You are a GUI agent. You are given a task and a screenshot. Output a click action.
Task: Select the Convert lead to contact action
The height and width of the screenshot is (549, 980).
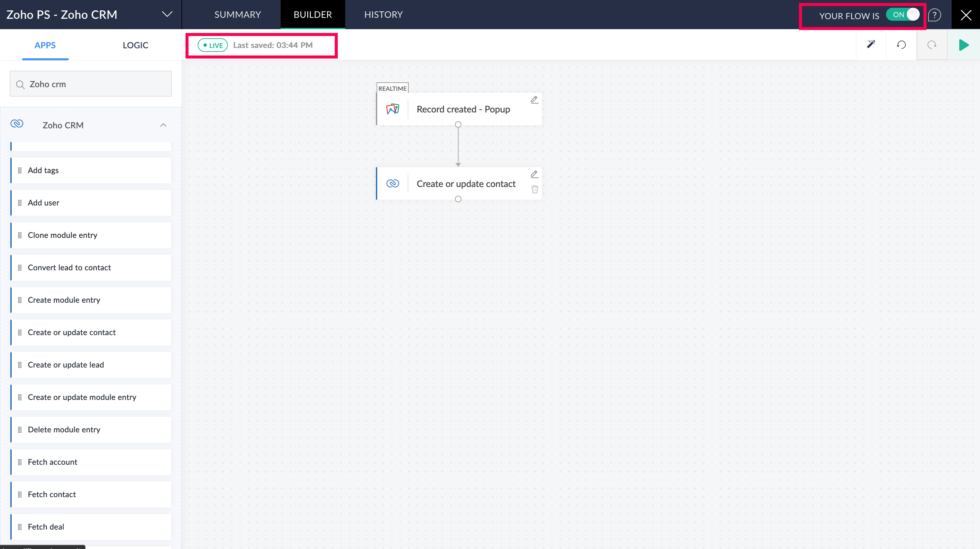pyautogui.click(x=69, y=267)
